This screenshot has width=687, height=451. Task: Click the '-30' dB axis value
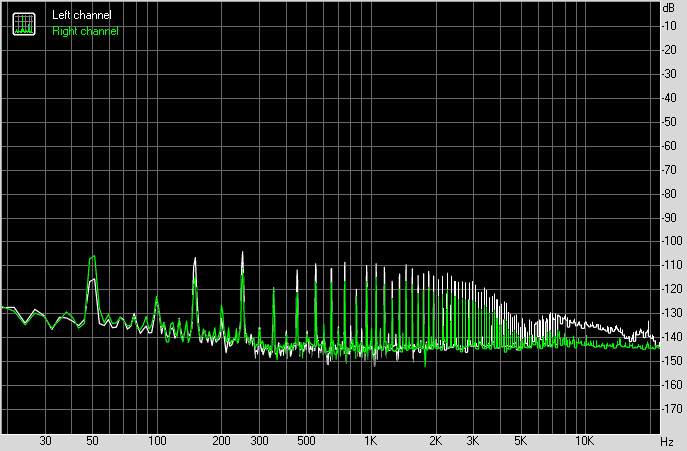pyautogui.click(x=669, y=74)
